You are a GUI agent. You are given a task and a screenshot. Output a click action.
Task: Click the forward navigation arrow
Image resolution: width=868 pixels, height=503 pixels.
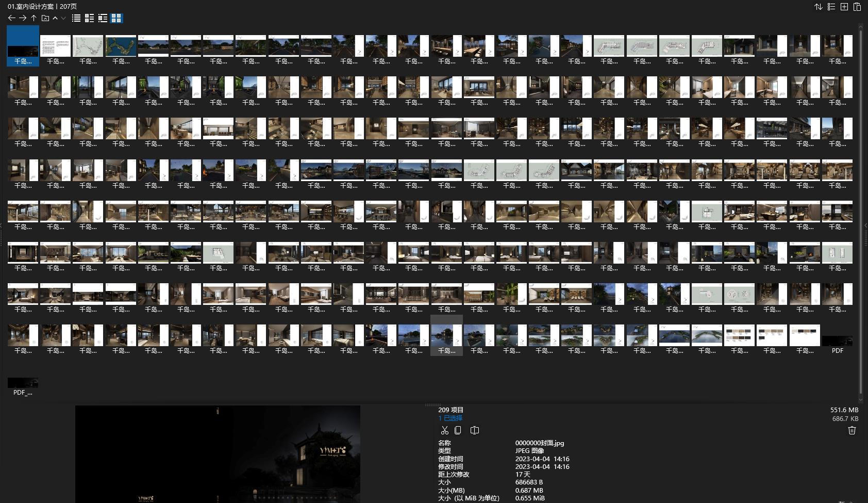[23, 18]
